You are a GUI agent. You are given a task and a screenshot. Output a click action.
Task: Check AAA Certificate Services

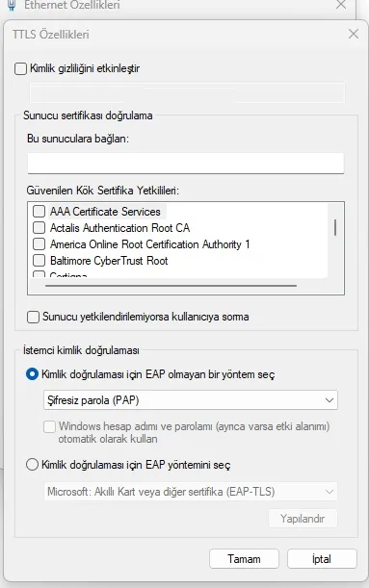40,211
